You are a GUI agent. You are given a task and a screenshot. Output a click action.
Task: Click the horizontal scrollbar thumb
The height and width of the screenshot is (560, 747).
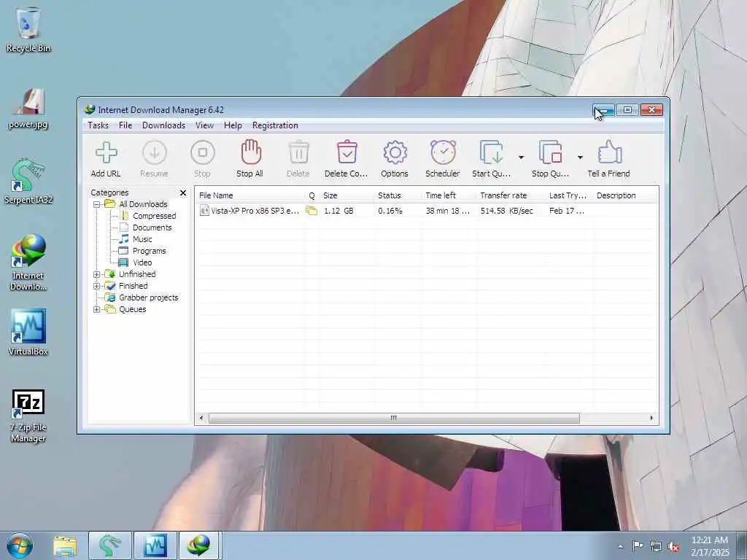click(x=394, y=418)
